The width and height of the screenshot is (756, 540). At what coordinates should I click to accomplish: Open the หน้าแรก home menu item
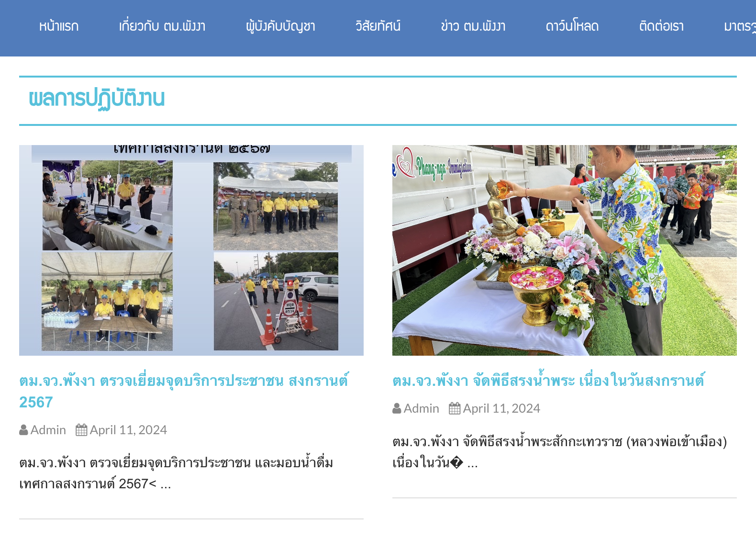pos(59,26)
